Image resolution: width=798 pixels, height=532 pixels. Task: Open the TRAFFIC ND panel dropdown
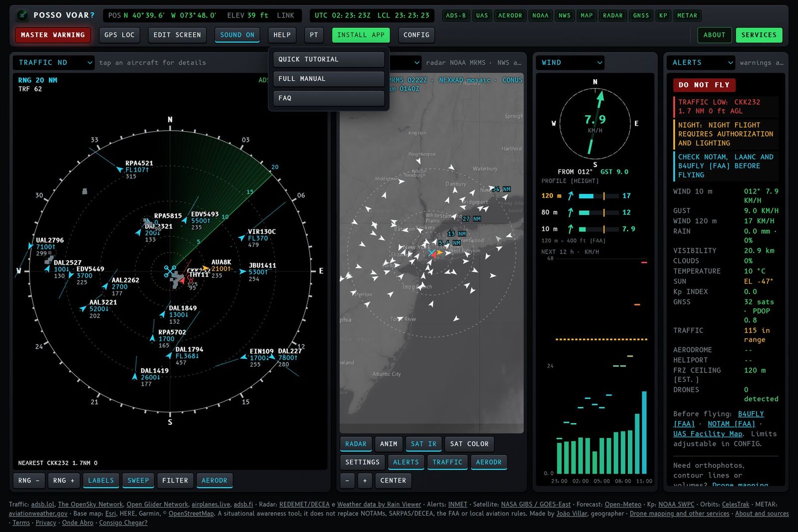(53, 62)
